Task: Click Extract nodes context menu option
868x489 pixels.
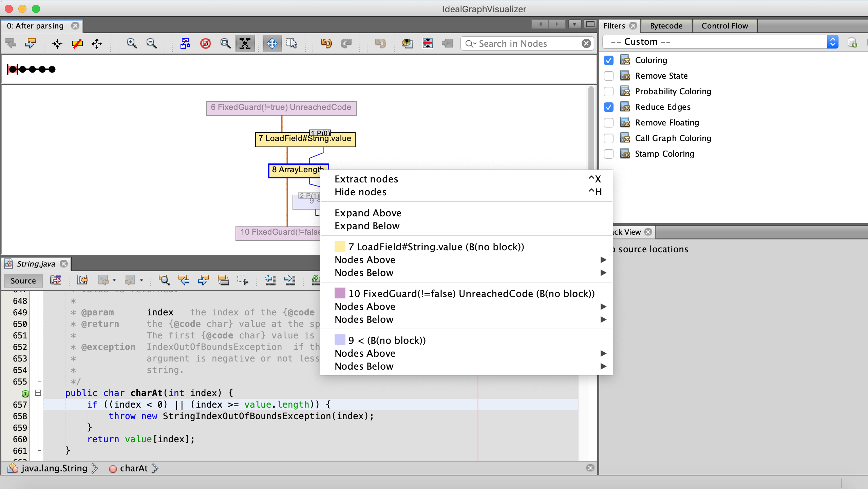Action: (x=365, y=179)
